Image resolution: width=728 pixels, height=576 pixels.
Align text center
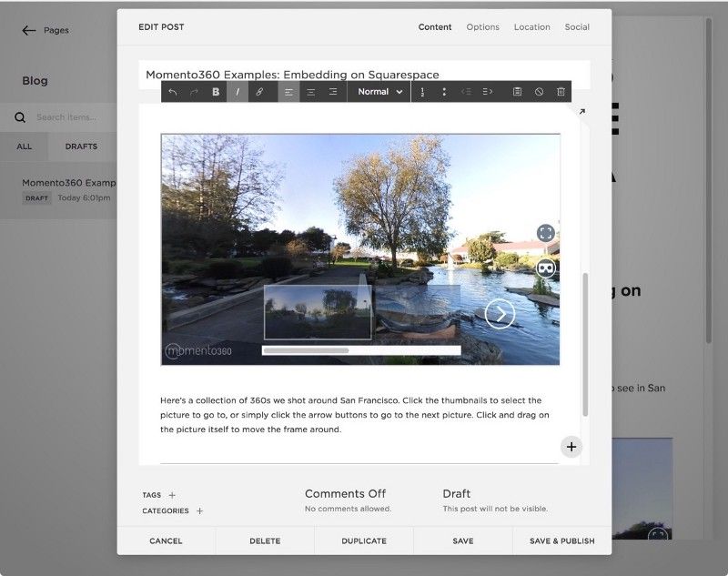310,92
